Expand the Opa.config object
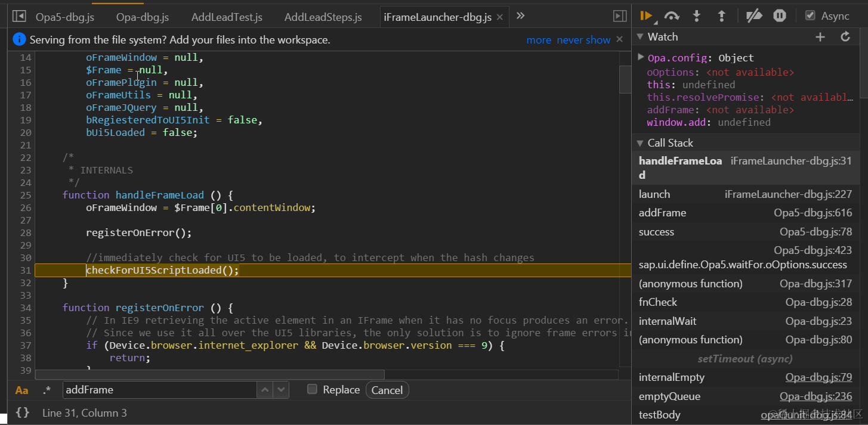The width and height of the screenshot is (868, 425). point(641,57)
